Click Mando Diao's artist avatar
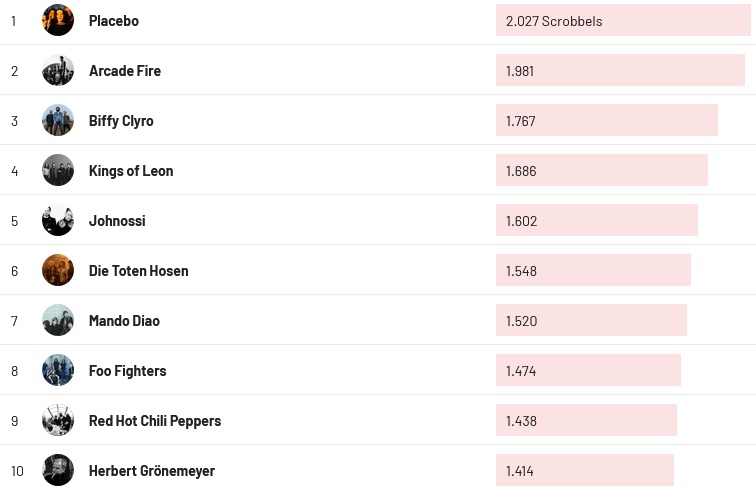This screenshot has width=756, height=492. tap(58, 320)
